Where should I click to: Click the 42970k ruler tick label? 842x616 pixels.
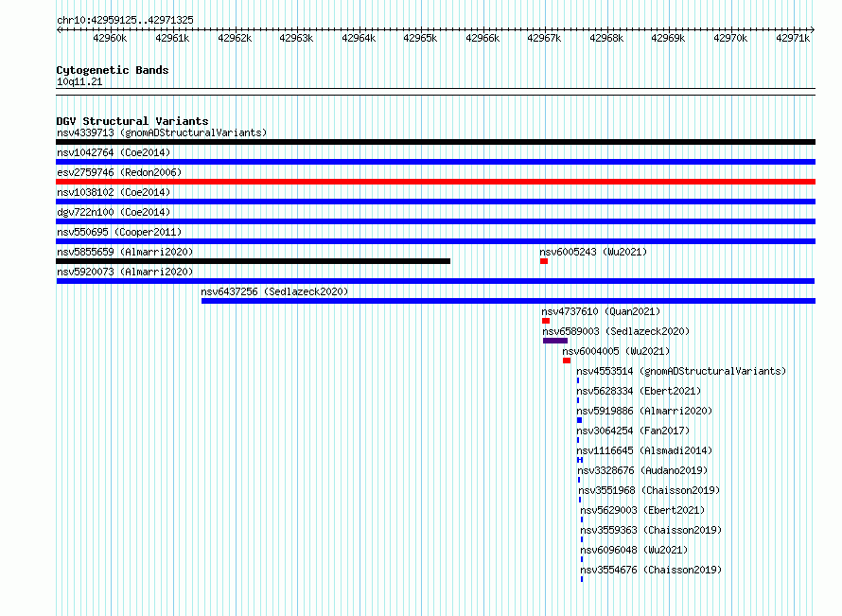tap(731, 38)
